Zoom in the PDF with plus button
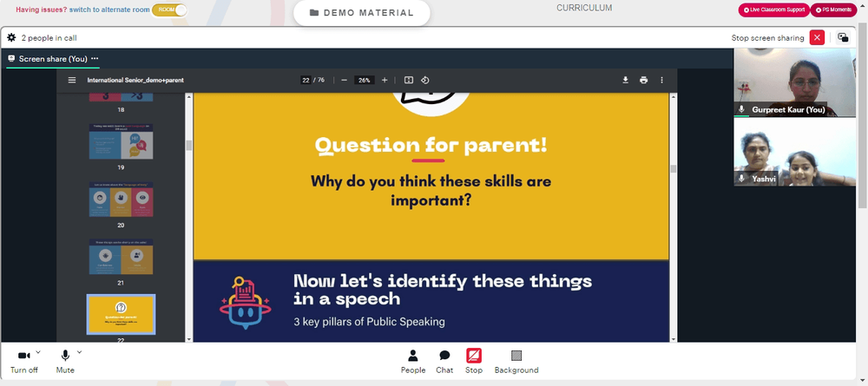The height and width of the screenshot is (386, 868). 385,80
